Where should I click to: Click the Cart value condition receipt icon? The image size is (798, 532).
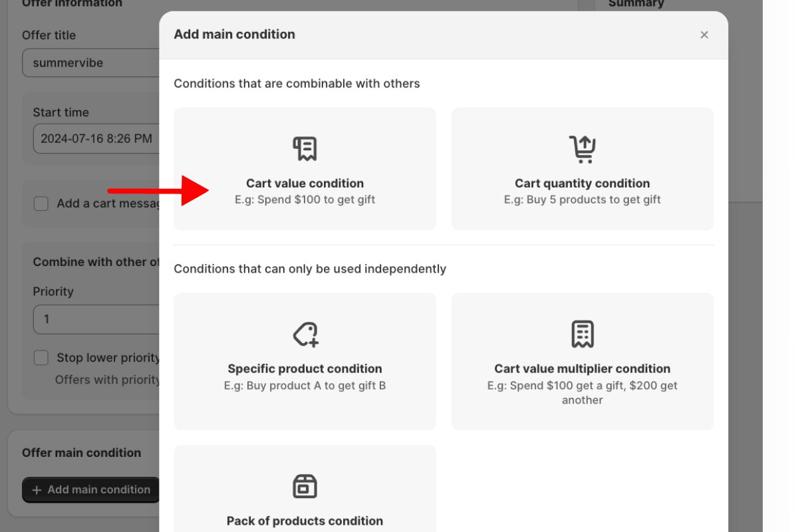click(305, 148)
